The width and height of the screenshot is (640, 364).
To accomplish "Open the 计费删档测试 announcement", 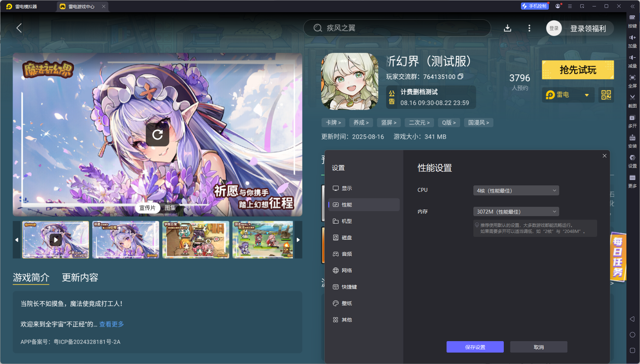I will point(431,97).
